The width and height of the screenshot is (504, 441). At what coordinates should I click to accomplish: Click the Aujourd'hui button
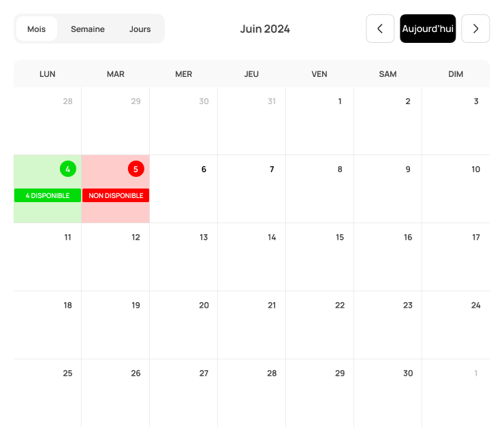[x=428, y=29]
